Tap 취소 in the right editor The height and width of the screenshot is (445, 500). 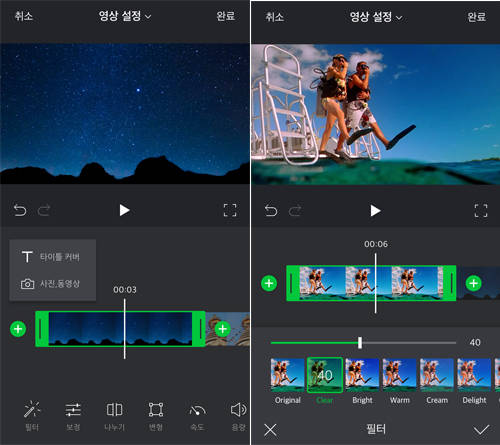275,17
